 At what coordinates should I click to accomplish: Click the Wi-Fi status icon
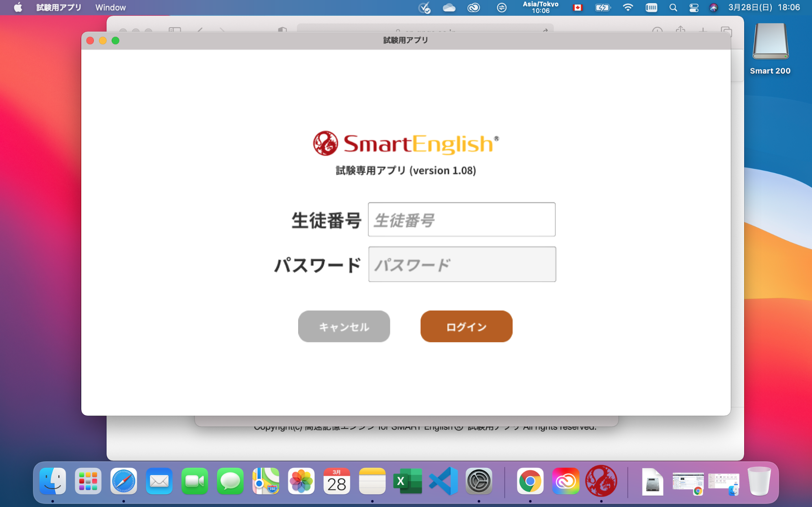coord(628,7)
